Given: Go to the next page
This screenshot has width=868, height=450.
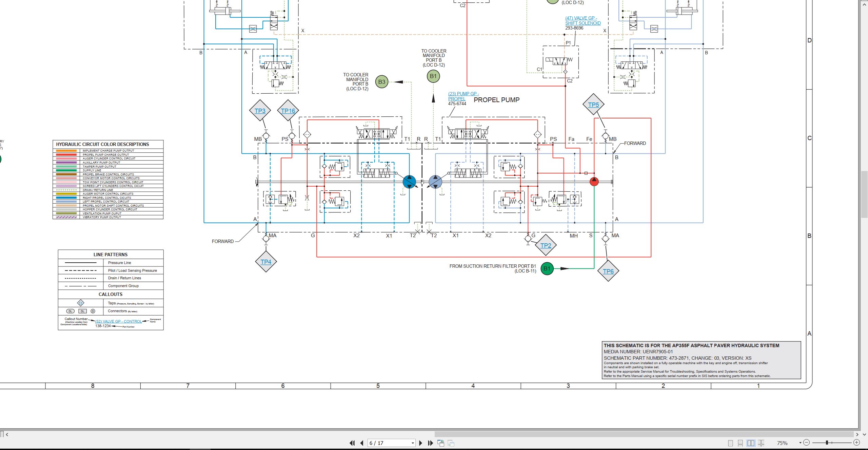Looking at the screenshot, I should pos(421,443).
